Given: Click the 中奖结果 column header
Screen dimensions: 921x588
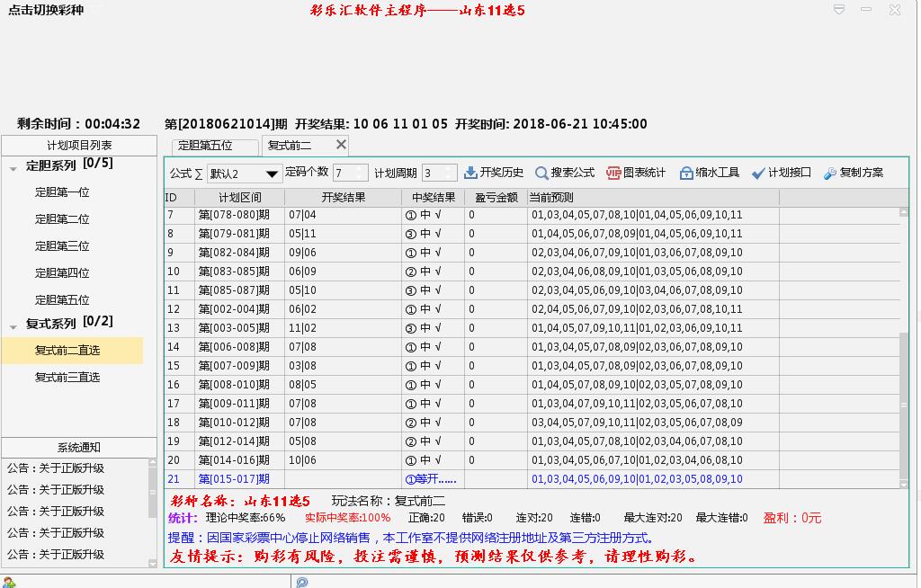Looking at the screenshot, I should coord(434,198).
